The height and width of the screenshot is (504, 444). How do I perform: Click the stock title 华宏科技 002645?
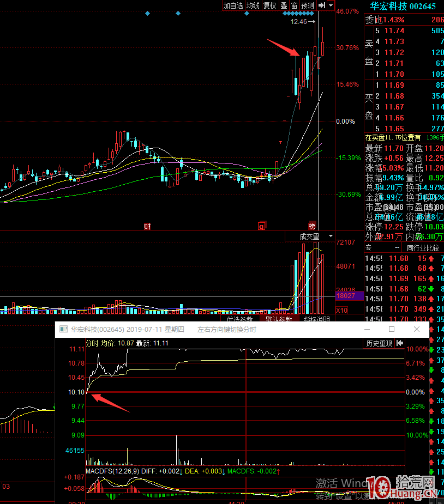(x=403, y=6)
